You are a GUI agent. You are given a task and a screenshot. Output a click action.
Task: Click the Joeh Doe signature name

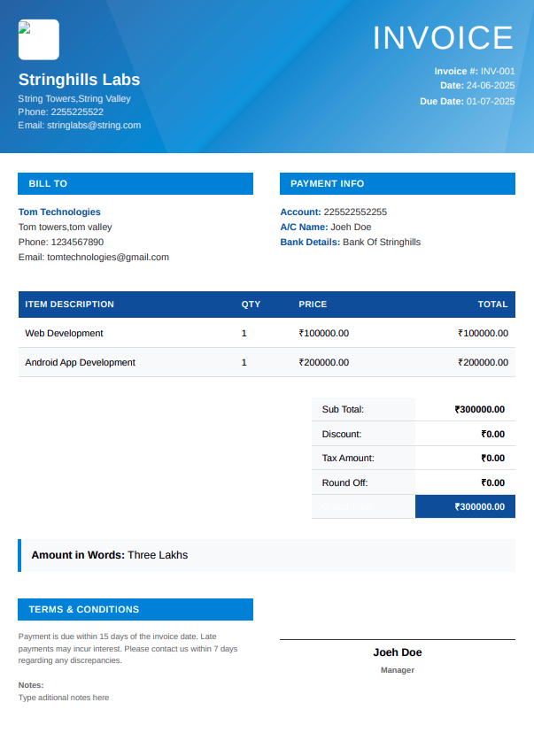click(397, 652)
